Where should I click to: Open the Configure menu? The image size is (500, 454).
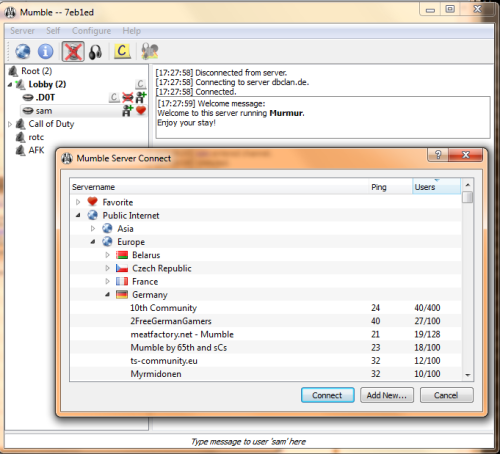tap(91, 31)
